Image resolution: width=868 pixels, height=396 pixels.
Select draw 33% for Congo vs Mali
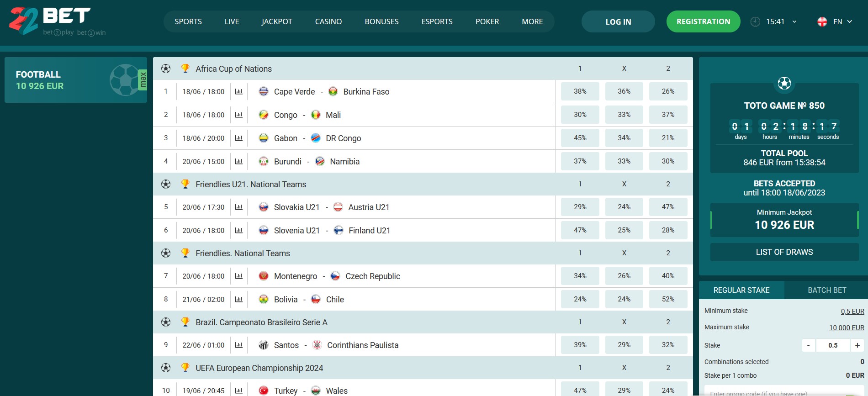tap(624, 115)
